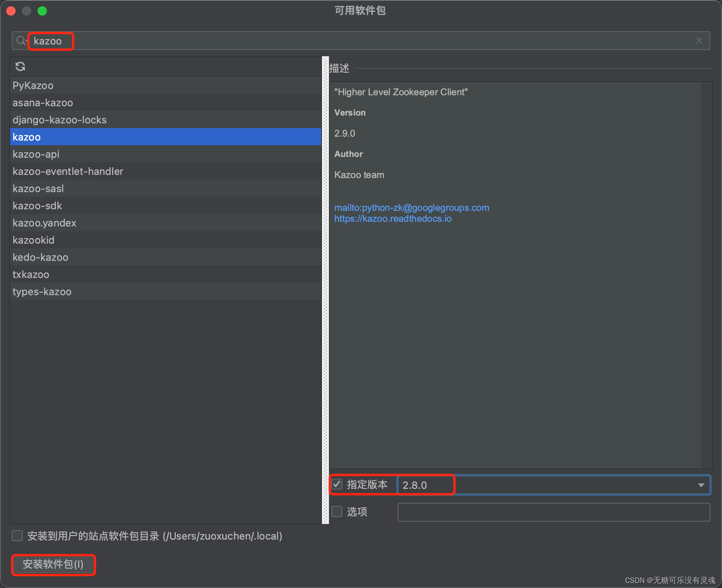This screenshot has height=588, width=722.
Task: Open the kazoo.readthedocs.io link
Action: (x=393, y=219)
